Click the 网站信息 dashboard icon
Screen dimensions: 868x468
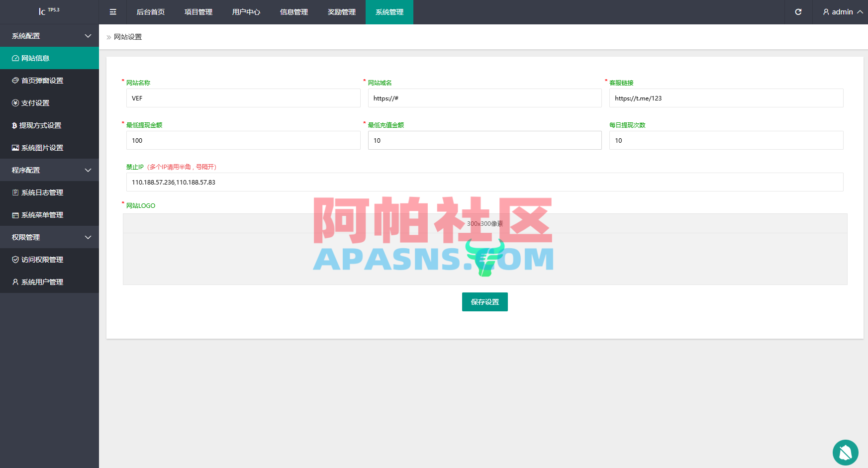(15, 58)
